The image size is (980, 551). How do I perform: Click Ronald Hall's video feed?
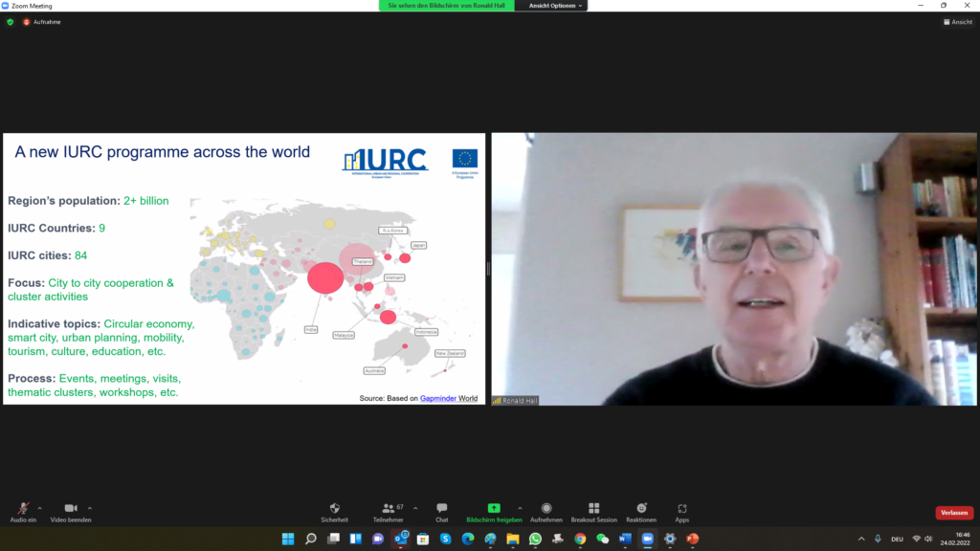(734, 269)
